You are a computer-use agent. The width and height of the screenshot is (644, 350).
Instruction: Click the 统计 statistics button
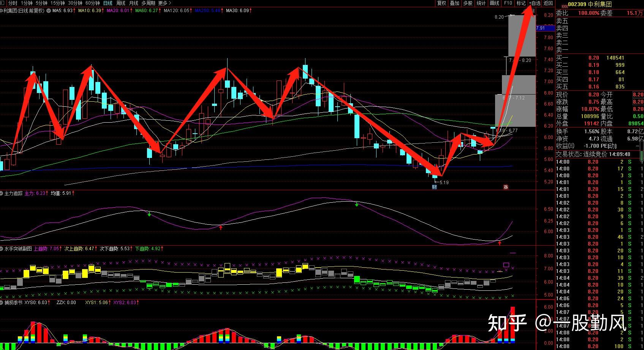point(481,3)
